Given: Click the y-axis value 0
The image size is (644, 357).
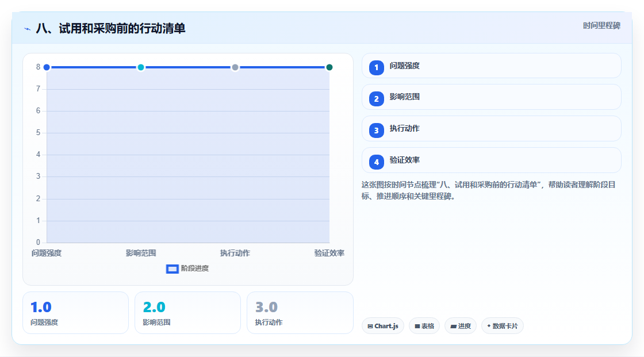Looking at the screenshot, I should [38, 243].
